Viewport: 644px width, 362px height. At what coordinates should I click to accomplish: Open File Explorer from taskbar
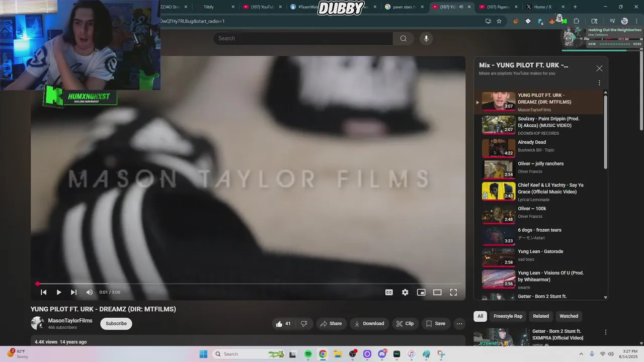coord(338,354)
